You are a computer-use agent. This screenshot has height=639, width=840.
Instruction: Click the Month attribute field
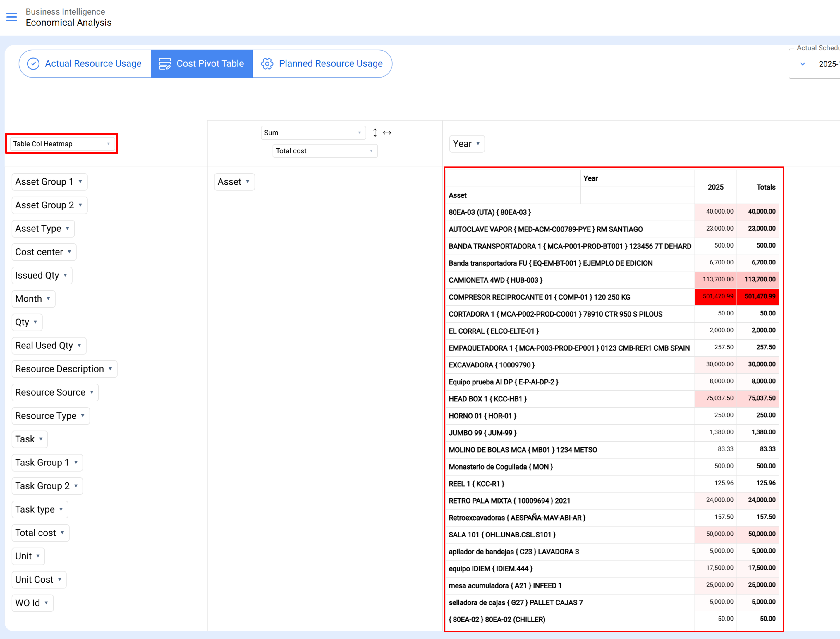28,298
